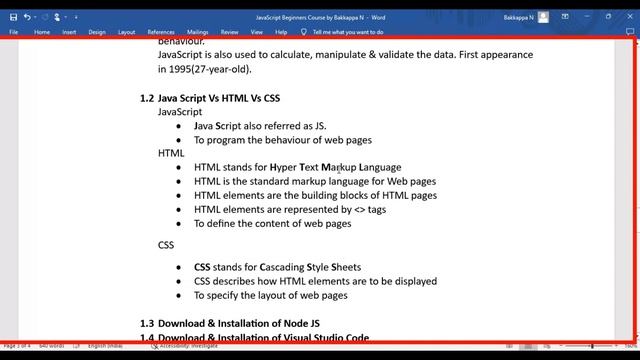
Task: Click 'Page 1 of 4' in status bar
Action: 17,346
